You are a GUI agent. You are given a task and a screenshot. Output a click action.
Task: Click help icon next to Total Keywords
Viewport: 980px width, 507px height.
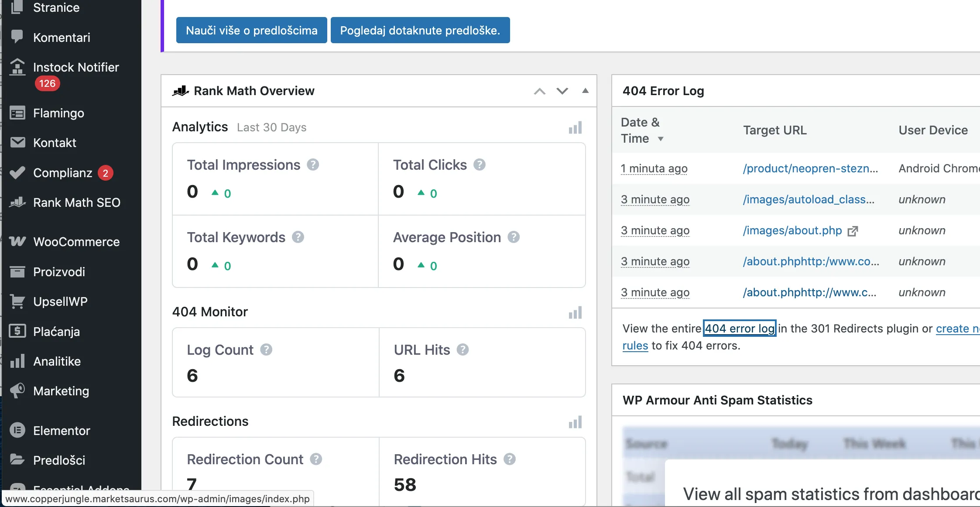[298, 237]
